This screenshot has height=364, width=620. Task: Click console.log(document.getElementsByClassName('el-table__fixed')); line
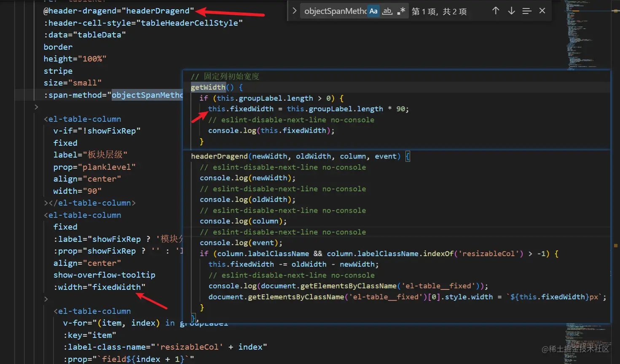click(x=348, y=286)
